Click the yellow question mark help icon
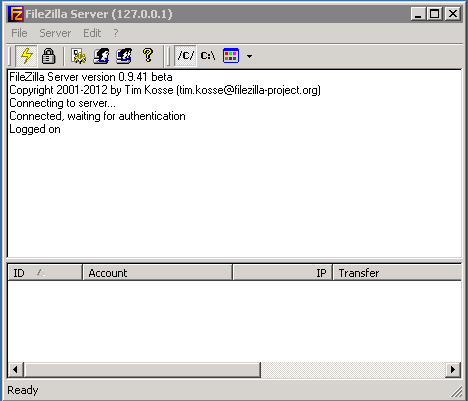This screenshot has height=401, width=468. [148, 55]
